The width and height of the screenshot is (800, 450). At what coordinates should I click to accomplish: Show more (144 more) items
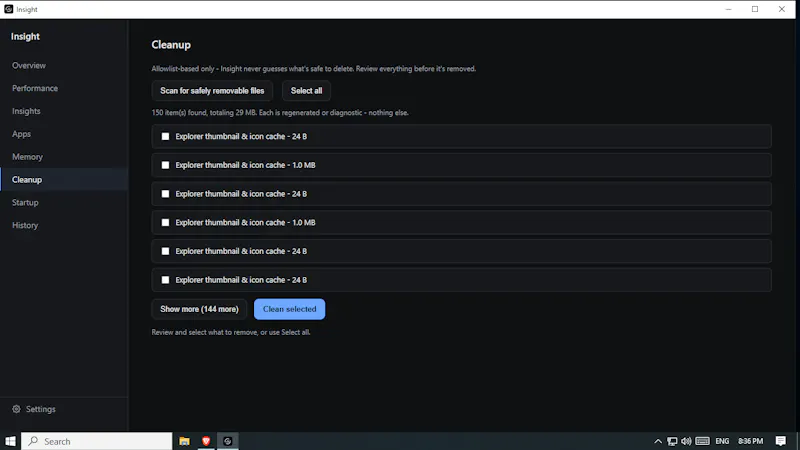tap(199, 309)
